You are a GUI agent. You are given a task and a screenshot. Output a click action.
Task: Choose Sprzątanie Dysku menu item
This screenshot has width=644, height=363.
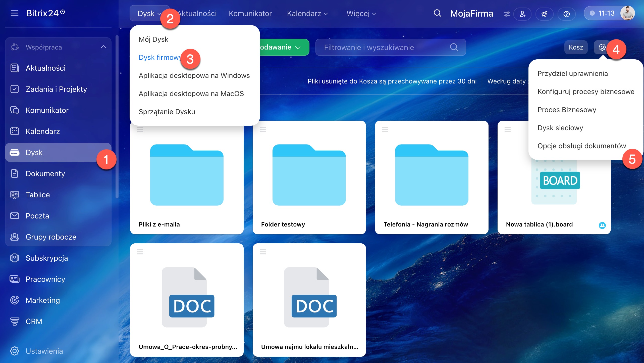[x=167, y=112]
